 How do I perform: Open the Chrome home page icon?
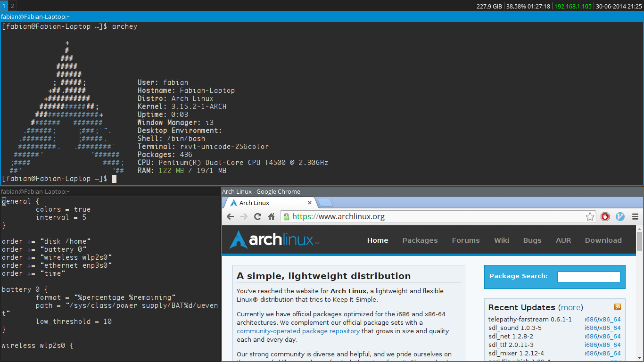[271, 217]
